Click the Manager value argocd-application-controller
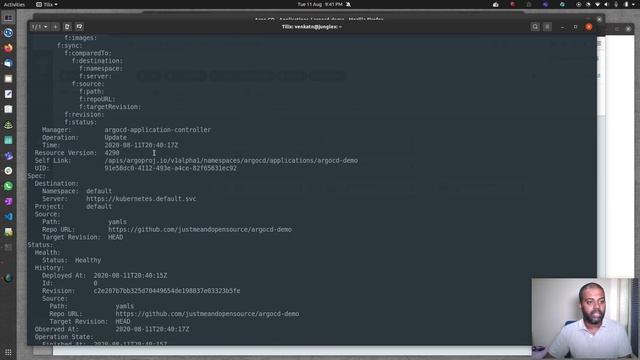The width and height of the screenshot is (640, 360). (158, 130)
